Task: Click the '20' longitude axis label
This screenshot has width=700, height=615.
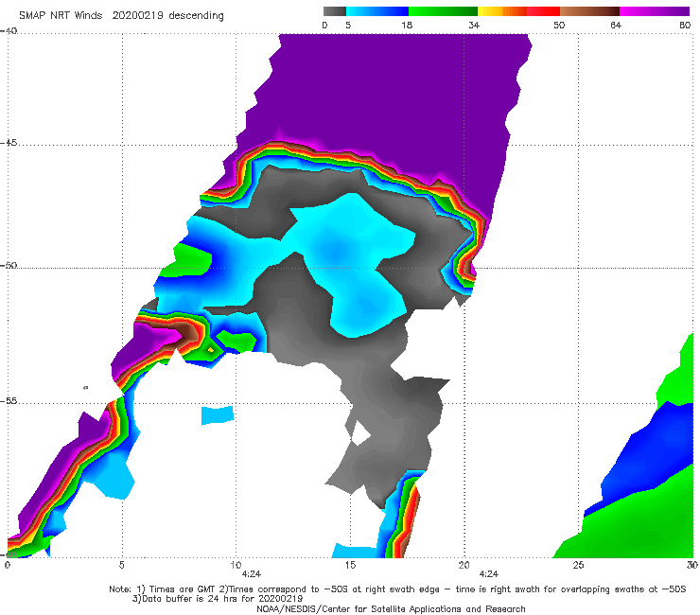Action: click(x=464, y=565)
